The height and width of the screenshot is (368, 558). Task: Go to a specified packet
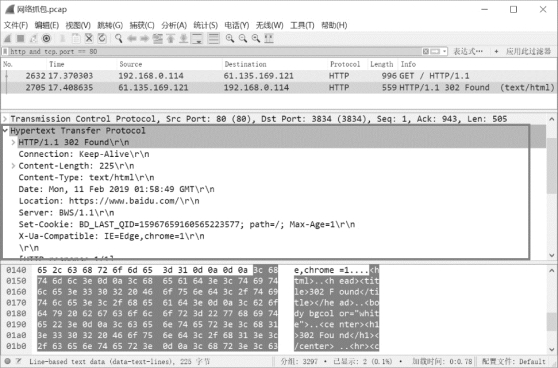pos(157,38)
